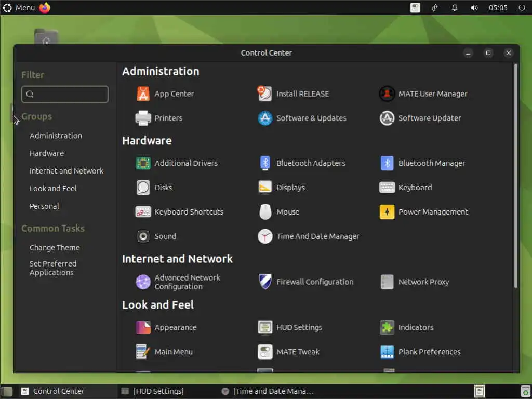Open the volume indicator in top panel

474,7
